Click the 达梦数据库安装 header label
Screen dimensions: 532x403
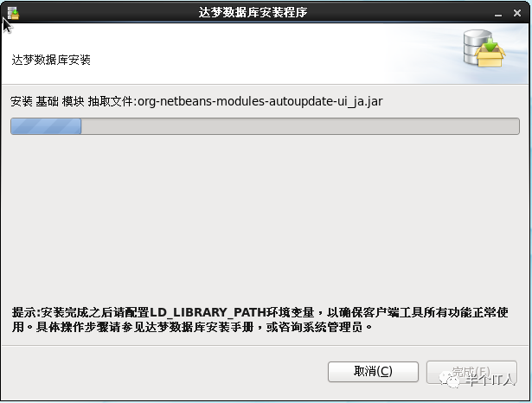[51, 60]
